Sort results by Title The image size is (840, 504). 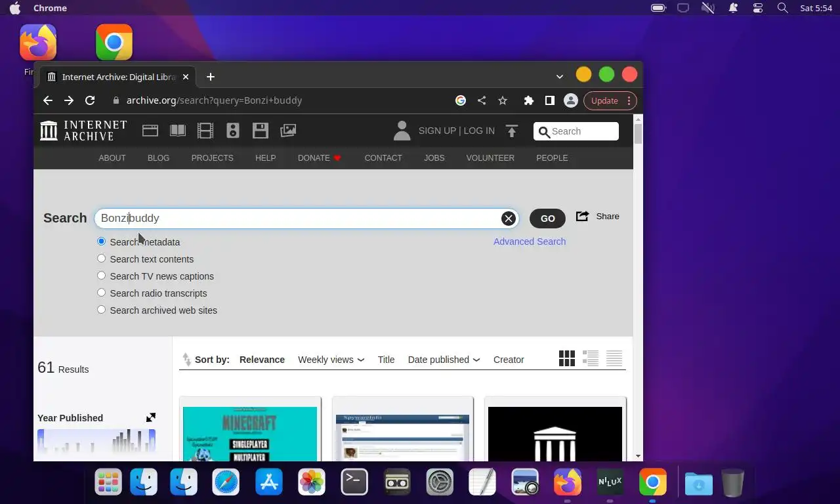(x=386, y=360)
